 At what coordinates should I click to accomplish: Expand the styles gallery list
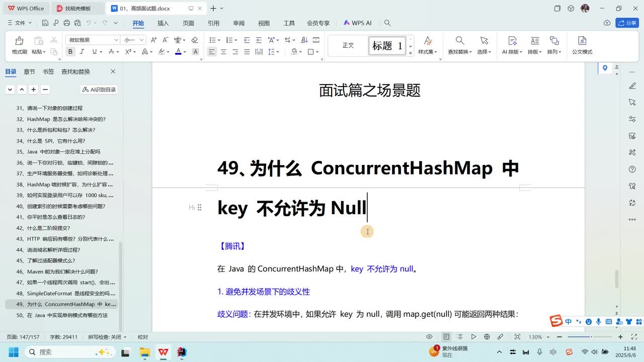[x=411, y=53]
